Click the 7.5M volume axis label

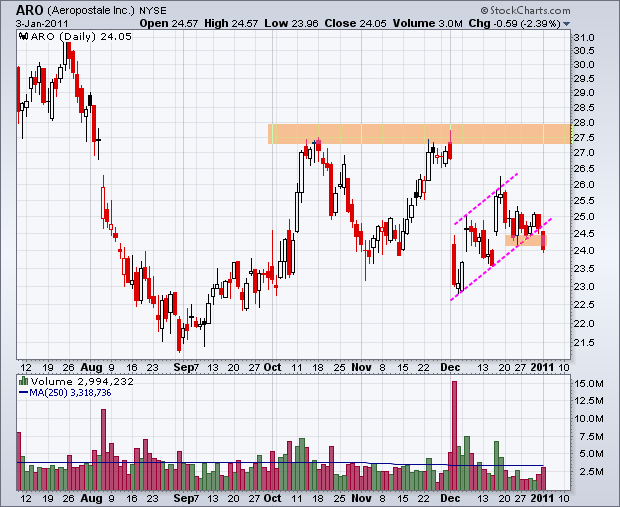pyautogui.click(x=591, y=436)
